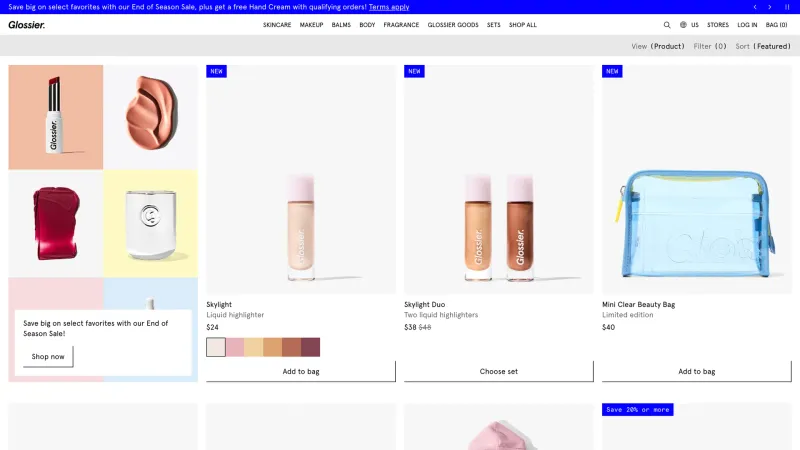Open the View (Product) dropdown
Image resolution: width=800 pixels, height=450 pixels.
[658, 46]
